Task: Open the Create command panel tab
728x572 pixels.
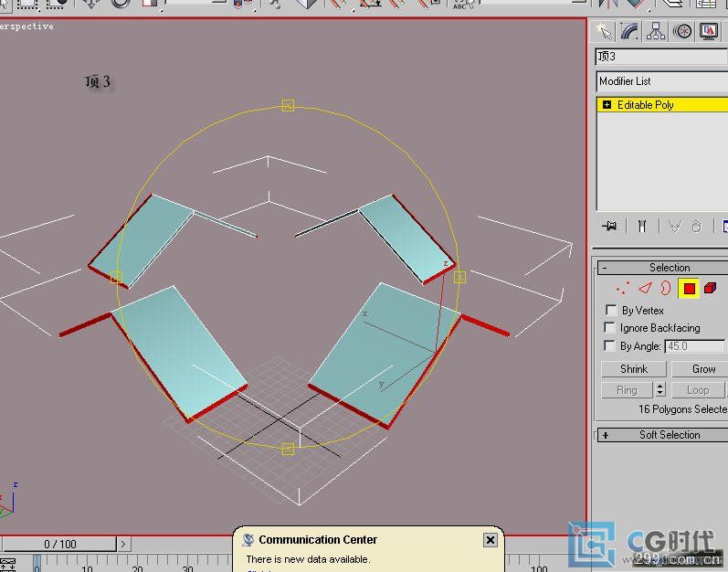Action: tap(604, 31)
